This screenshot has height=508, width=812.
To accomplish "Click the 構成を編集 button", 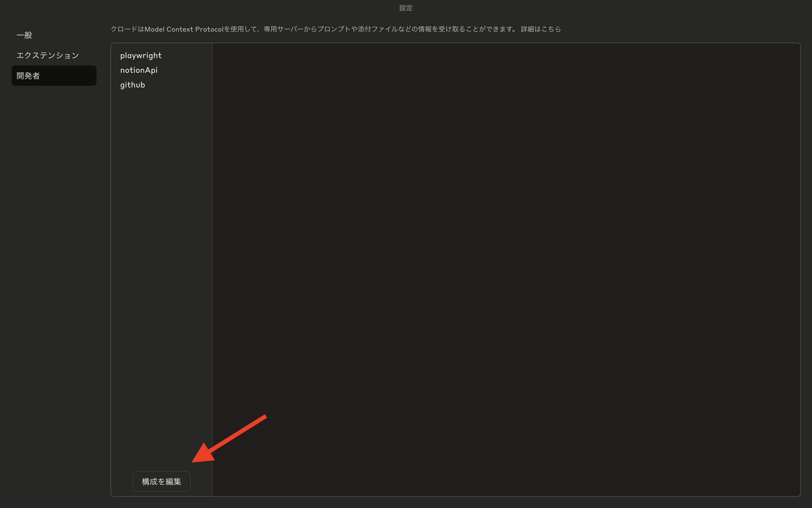I will (x=161, y=481).
